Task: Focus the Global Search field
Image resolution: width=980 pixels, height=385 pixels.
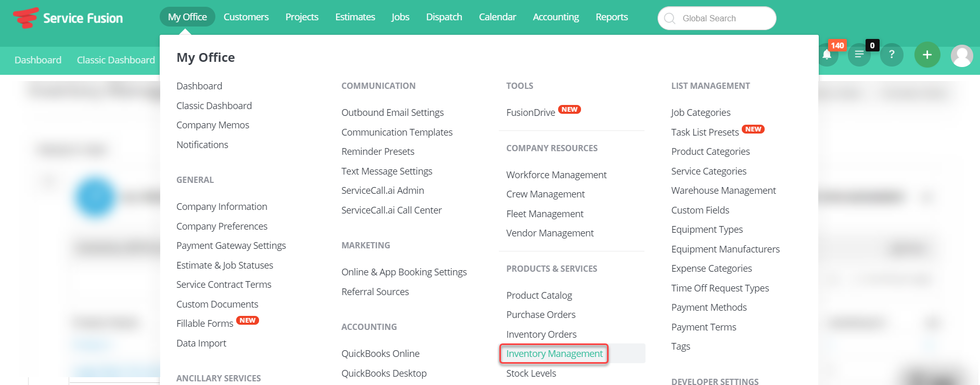Action: click(x=717, y=18)
